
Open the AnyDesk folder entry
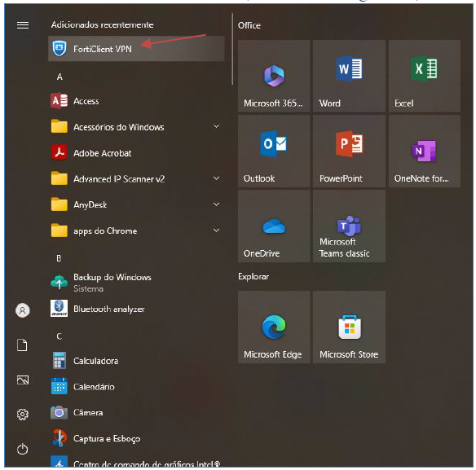(x=136, y=204)
